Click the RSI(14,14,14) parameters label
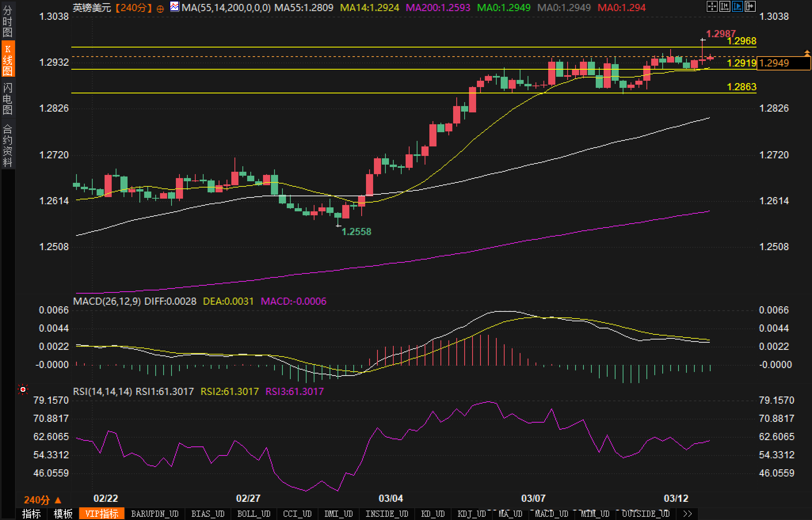Viewport: 812px width, 520px height. [x=103, y=391]
